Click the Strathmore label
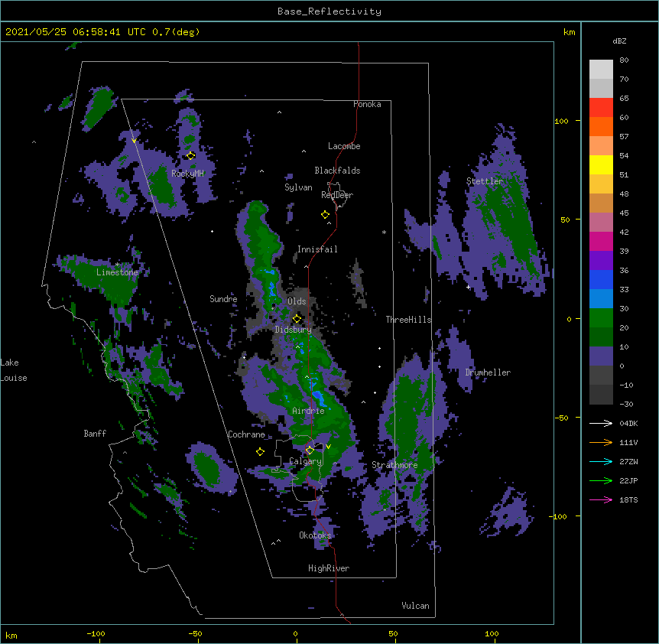This screenshot has width=659, height=644. pos(394,465)
